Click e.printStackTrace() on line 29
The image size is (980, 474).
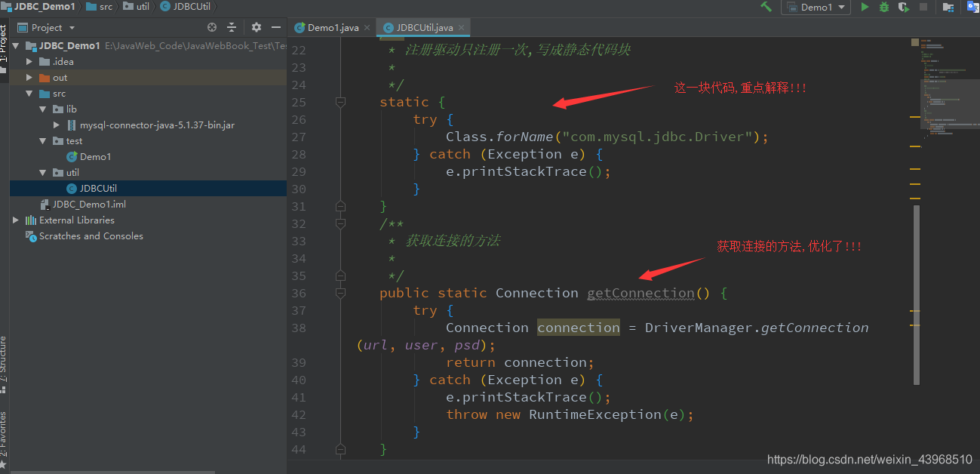click(x=528, y=171)
